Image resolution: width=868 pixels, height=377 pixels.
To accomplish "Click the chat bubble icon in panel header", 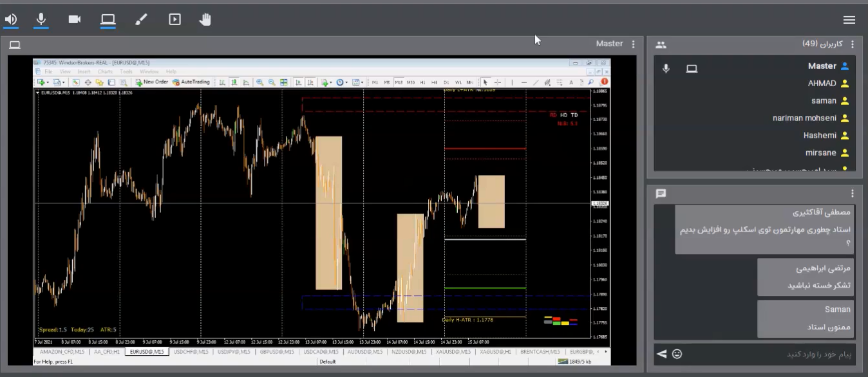I will (661, 194).
